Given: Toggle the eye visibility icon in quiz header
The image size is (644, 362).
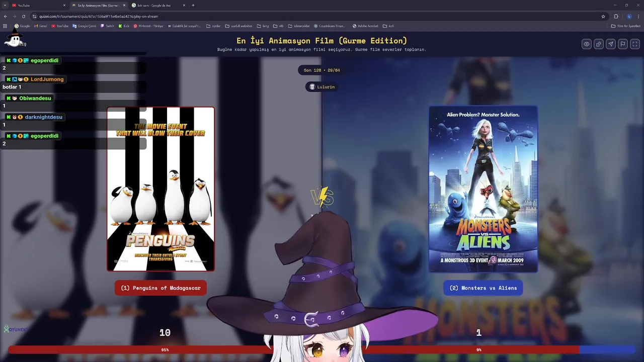Looking at the screenshot, I should 587,44.
